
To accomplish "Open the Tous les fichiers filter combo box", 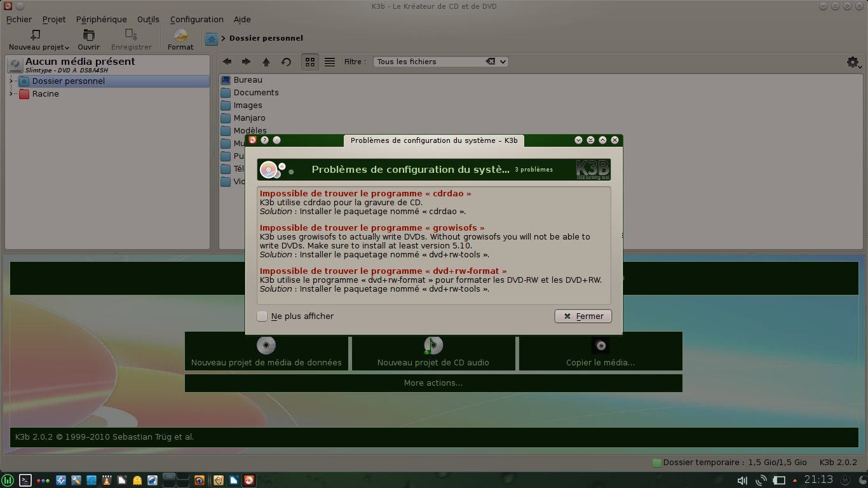I will (x=440, y=62).
